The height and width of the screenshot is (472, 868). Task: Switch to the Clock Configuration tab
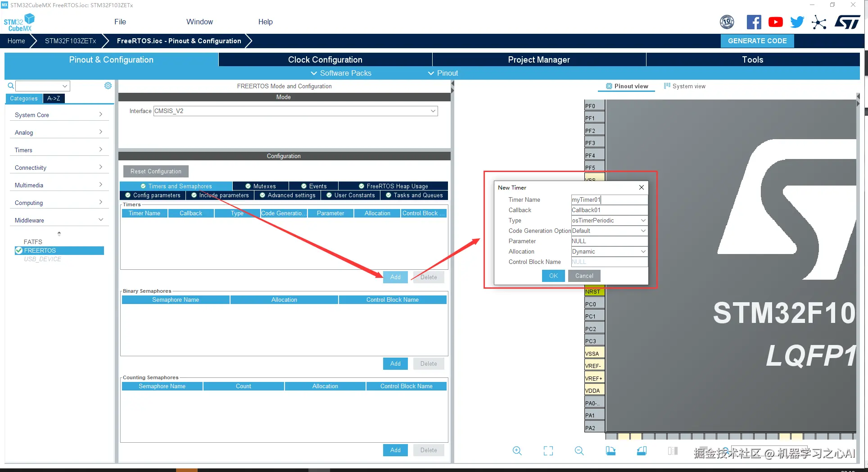[325, 59]
